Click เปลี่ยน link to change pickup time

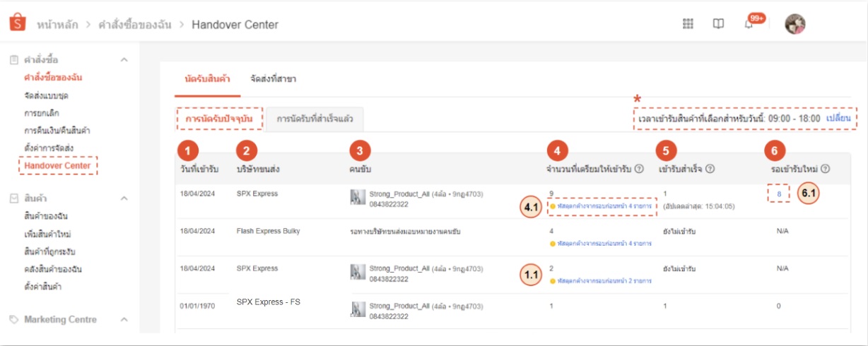click(838, 118)
